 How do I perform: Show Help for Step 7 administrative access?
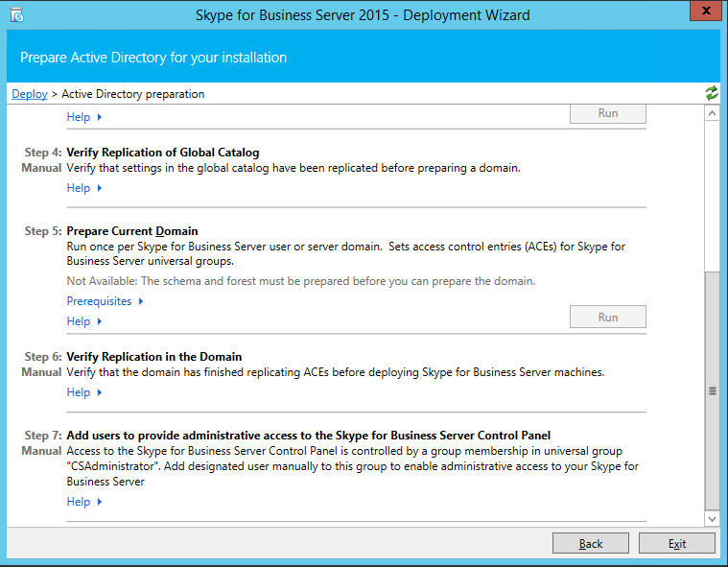83,502
